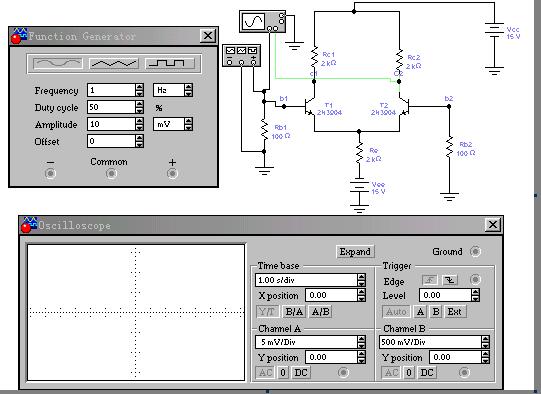
Task: Adjust trigger Level stepper
Action: pos(475,295)
